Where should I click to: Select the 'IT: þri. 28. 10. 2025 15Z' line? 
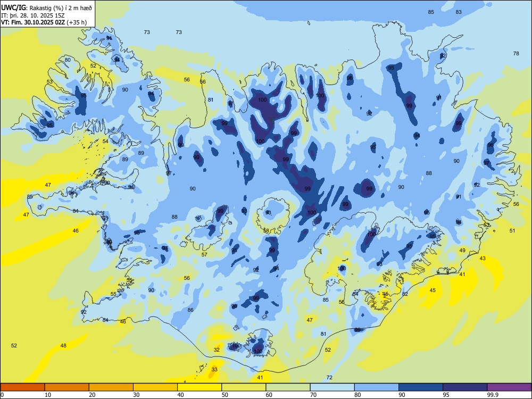coord(32,15)
